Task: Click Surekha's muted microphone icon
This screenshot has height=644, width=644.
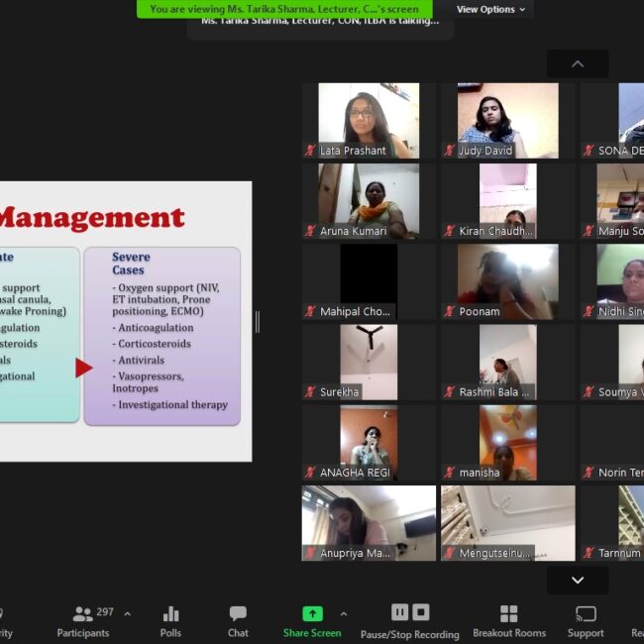Action: [x=311, y=392]
